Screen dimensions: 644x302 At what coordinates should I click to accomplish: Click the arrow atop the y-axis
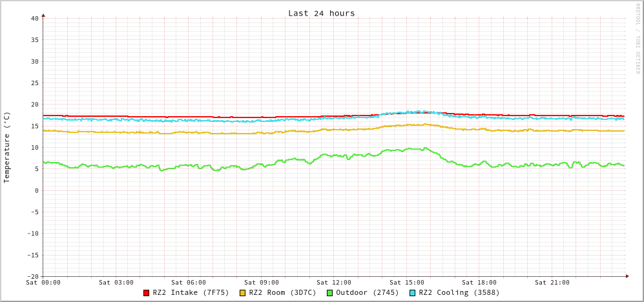point(43,15)
